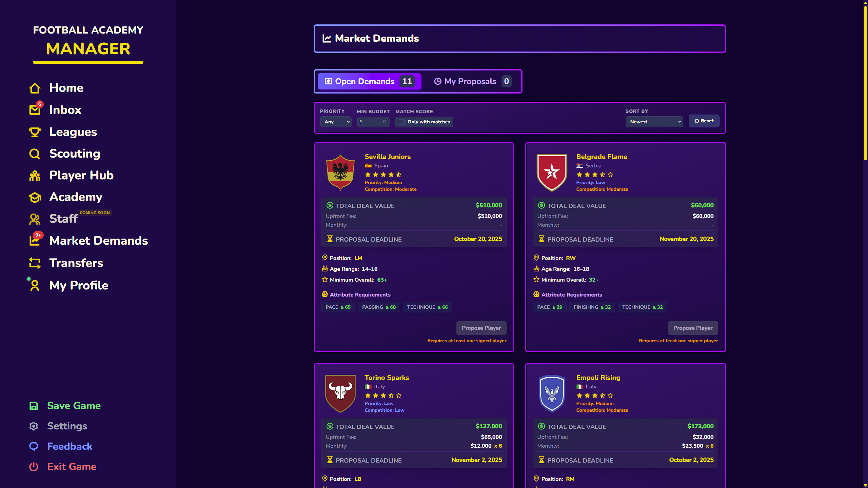Viewport: 868px width, 488px height.
Task: Open the Priority dropdown set to Any
Action: tap(335, 122)
